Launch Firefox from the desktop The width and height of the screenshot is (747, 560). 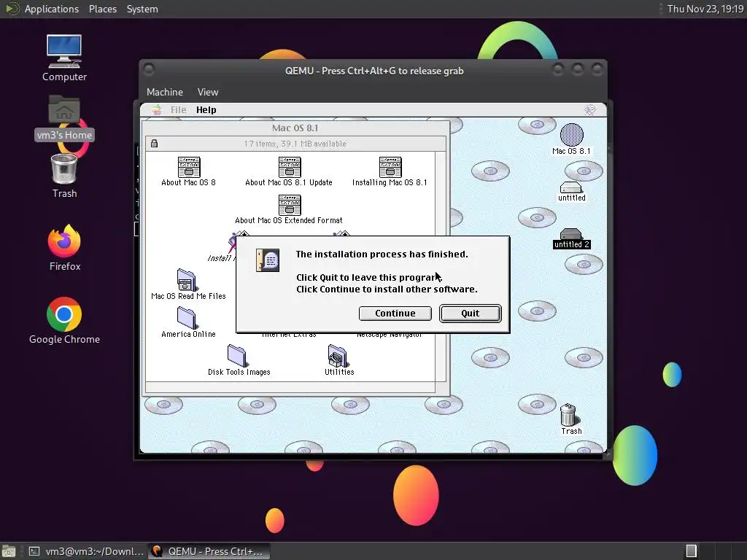click(x=64, y=241)
